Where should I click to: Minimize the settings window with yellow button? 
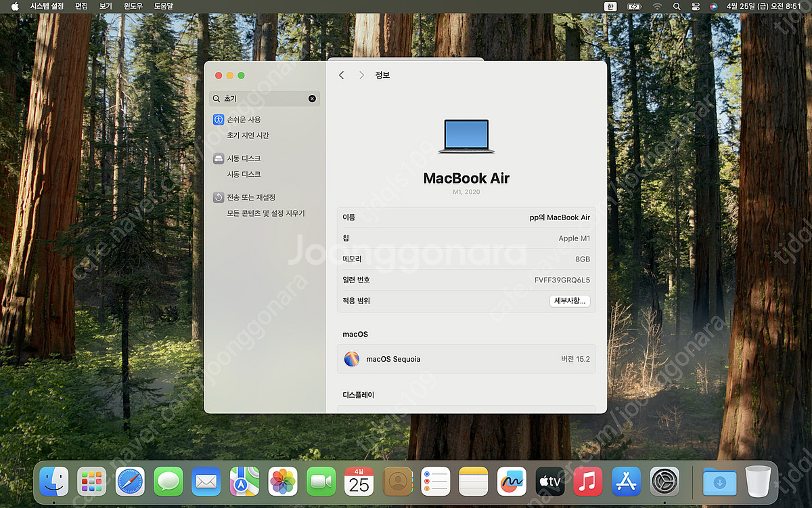(x=230, y=75)
